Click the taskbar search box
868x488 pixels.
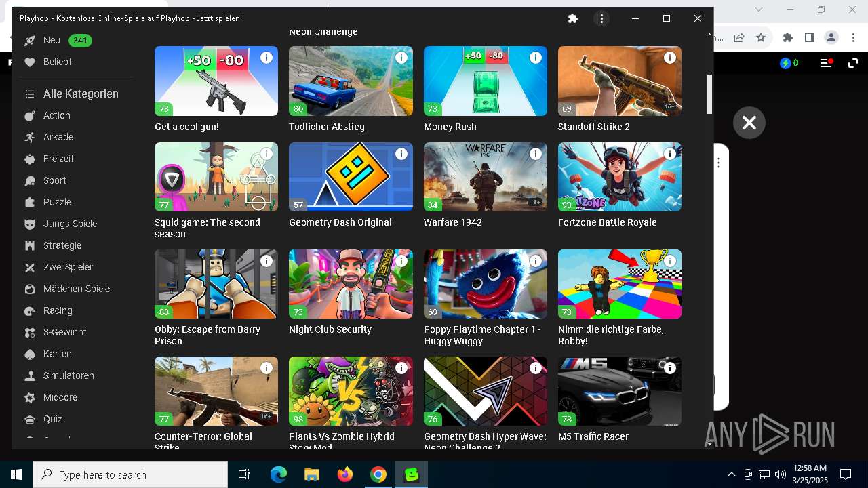(130, 474)
